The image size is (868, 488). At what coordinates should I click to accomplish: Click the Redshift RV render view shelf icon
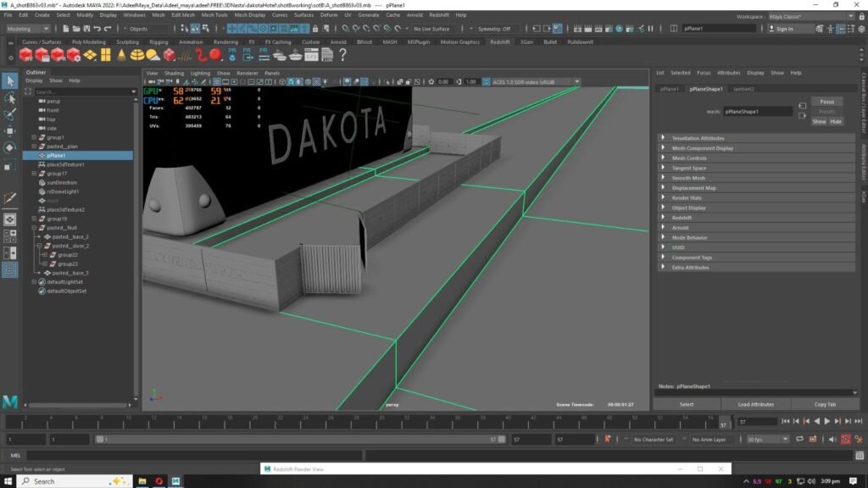coord(26,55)
